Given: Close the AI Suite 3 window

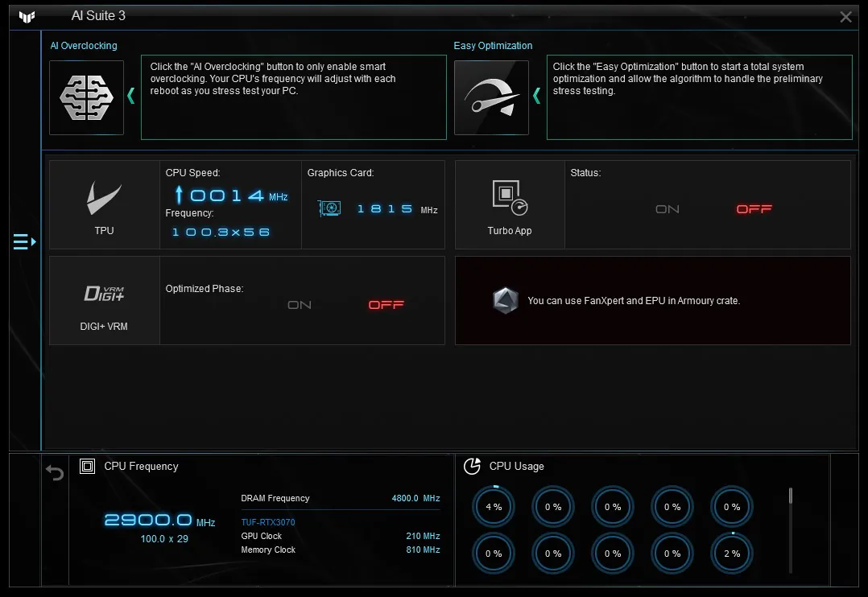Looking at the screenshot, I should pos(845,17).
